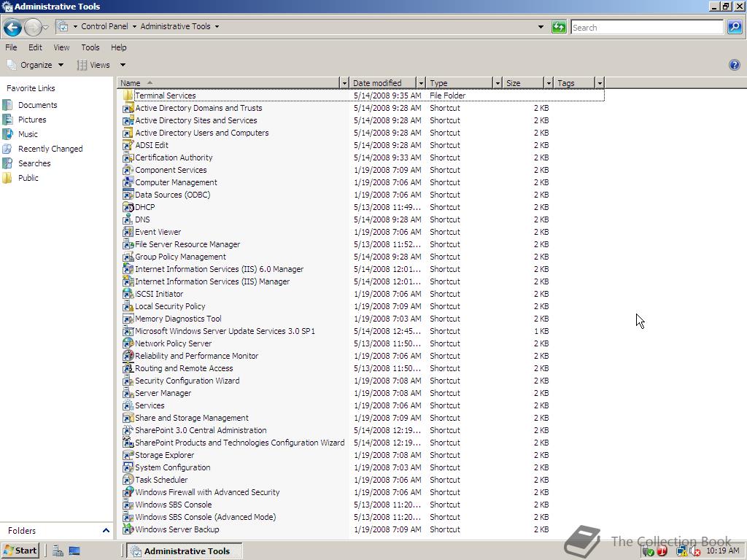The height and width of the screenshot is (560, 747).
Task: Open the Size column filter dropdown
Action: [549, 83]
